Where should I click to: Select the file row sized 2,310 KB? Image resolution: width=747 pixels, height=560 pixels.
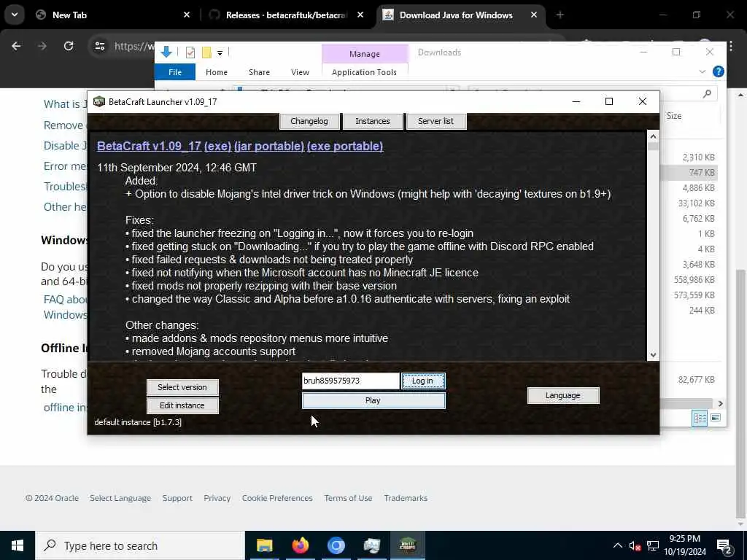pyautogui.click(x=689, y=157)
